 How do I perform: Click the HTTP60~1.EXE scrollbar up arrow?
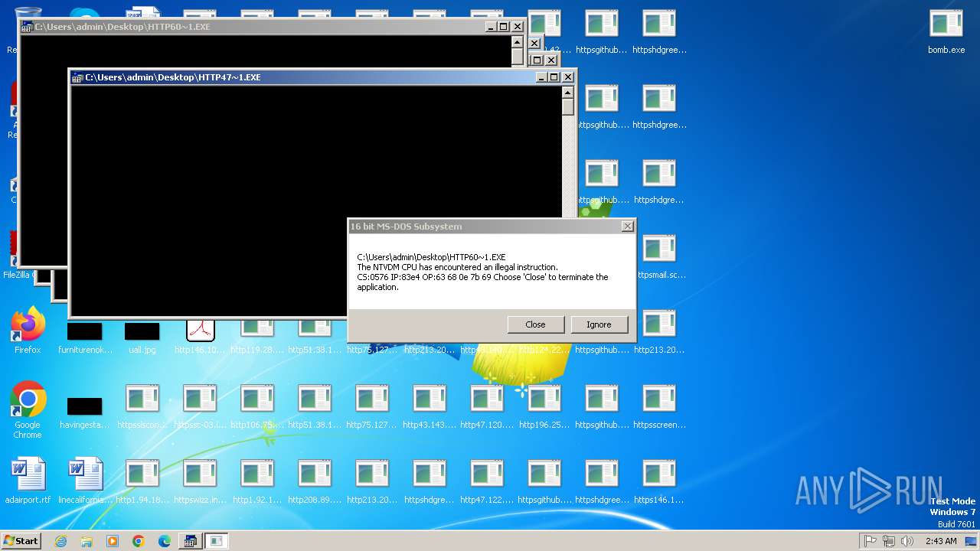[517, 41]
